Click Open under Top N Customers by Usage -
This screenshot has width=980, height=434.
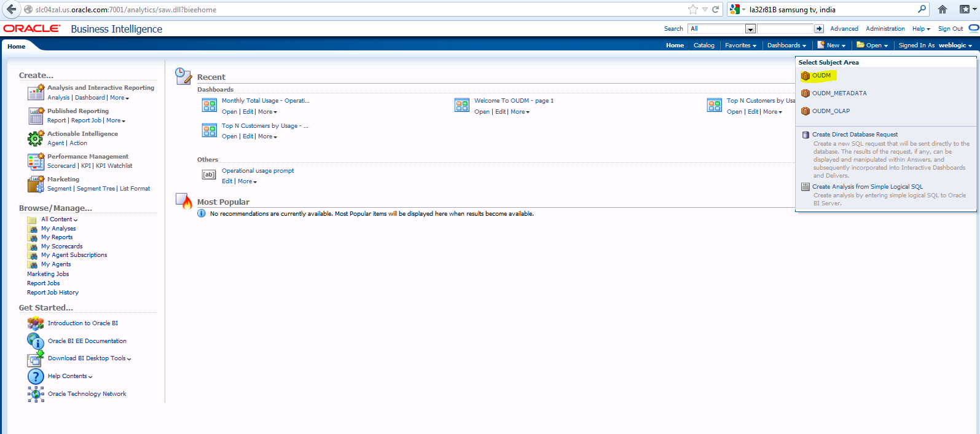[229, 136]
